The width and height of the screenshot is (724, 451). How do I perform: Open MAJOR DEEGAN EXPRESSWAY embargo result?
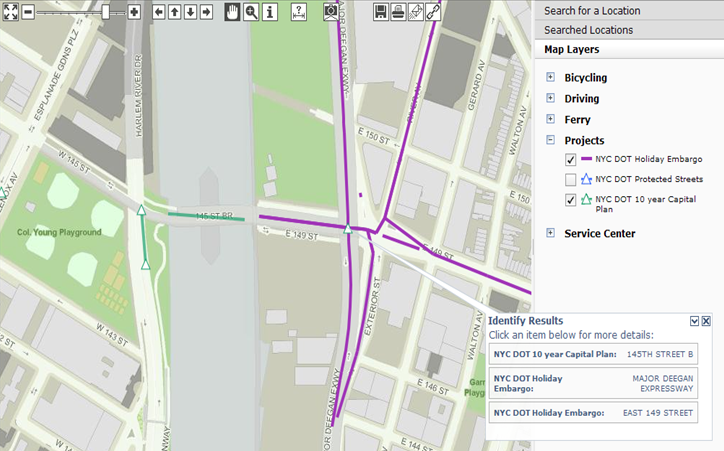[x=593, y=382]
